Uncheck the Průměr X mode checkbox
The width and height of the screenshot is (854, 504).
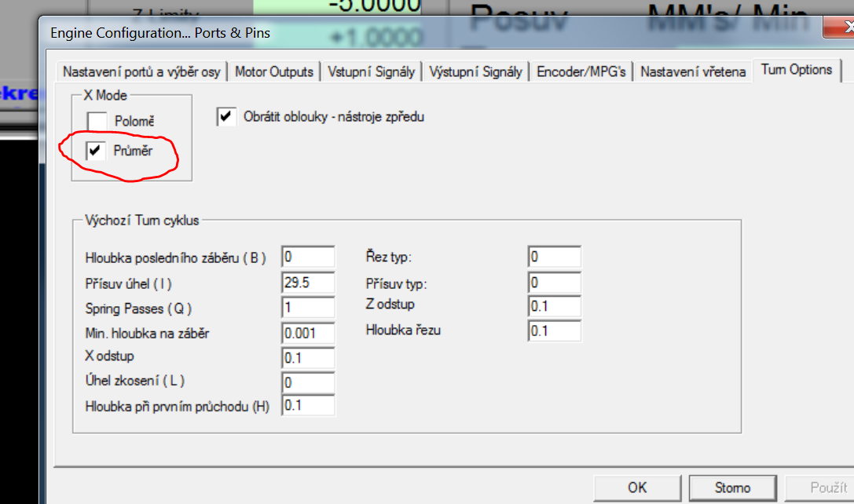97,152
